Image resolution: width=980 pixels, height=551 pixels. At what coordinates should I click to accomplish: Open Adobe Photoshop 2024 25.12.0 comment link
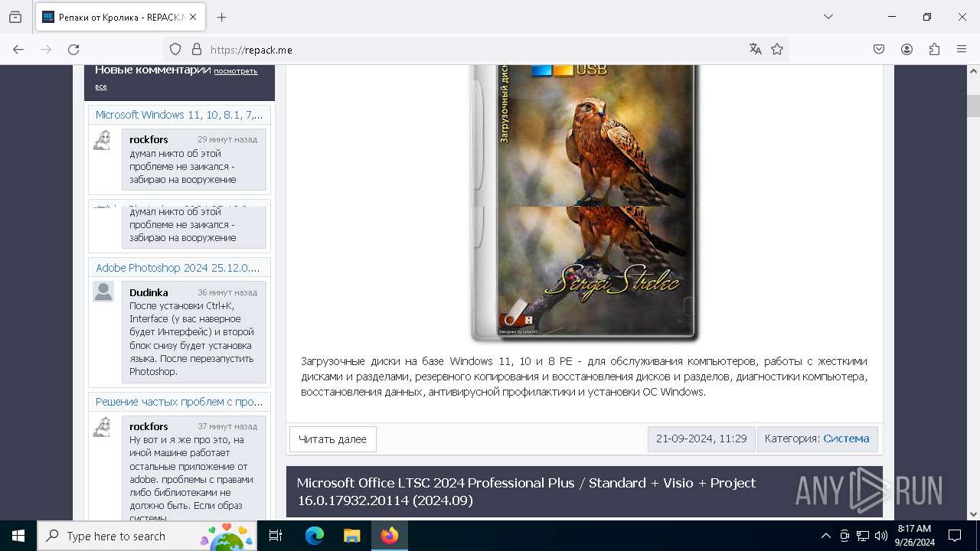tap(178, 268)
